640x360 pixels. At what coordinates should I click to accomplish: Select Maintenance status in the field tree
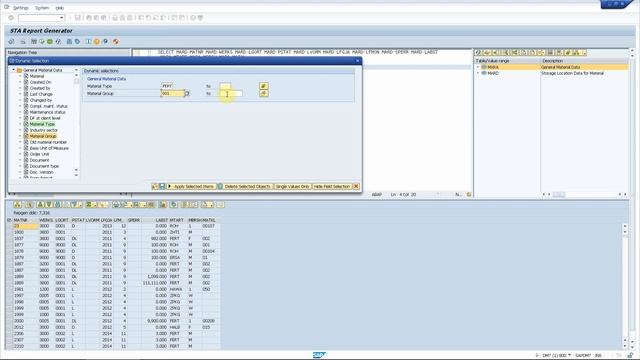click(x=47, y=112)
